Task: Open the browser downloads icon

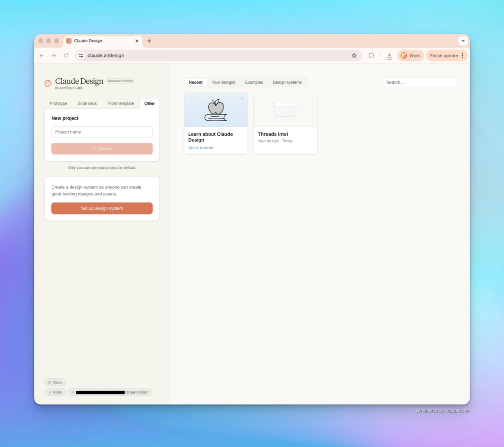Action: tap(389, 55)
